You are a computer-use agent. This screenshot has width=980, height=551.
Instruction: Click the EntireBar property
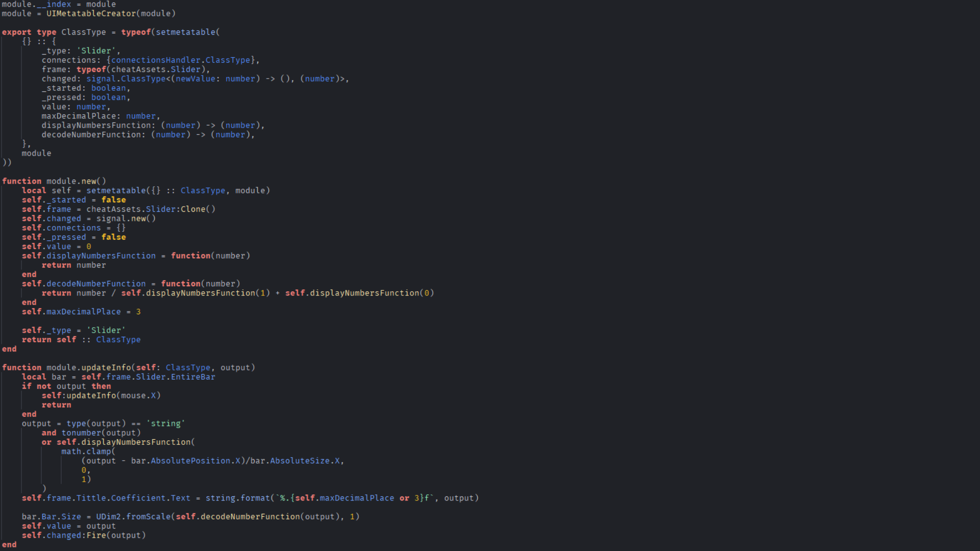tap(193, 377)
